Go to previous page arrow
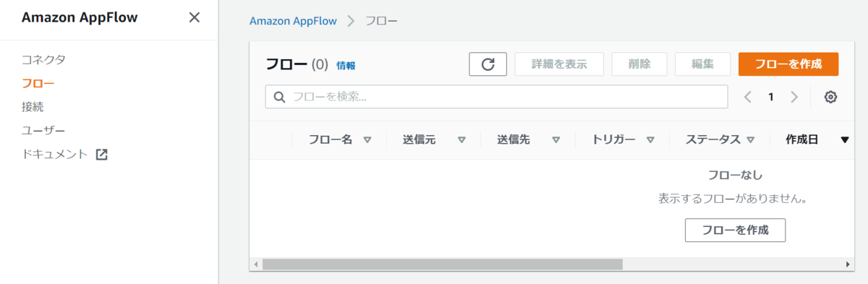868x284 pixels. (x=748, y=97)
